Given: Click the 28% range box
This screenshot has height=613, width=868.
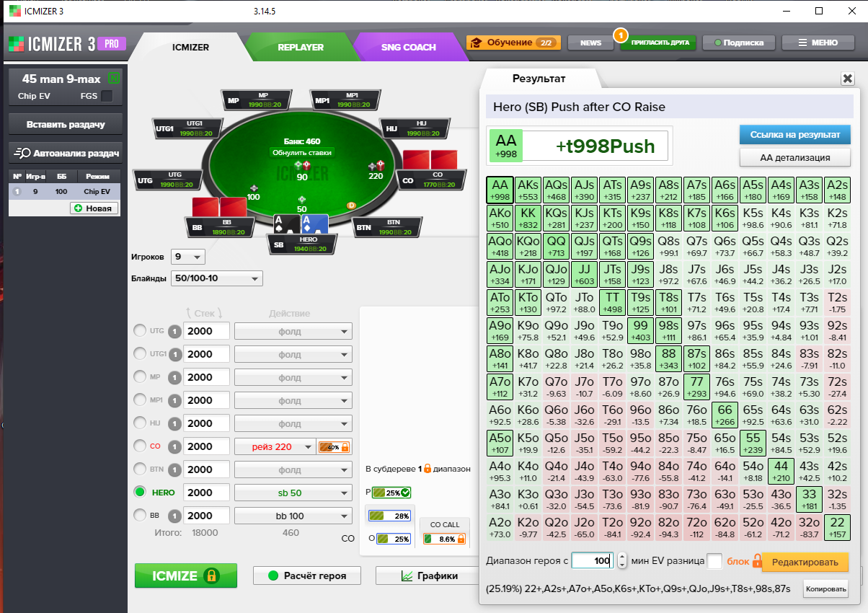Looking at the screenshot, I should click(389, 516).
